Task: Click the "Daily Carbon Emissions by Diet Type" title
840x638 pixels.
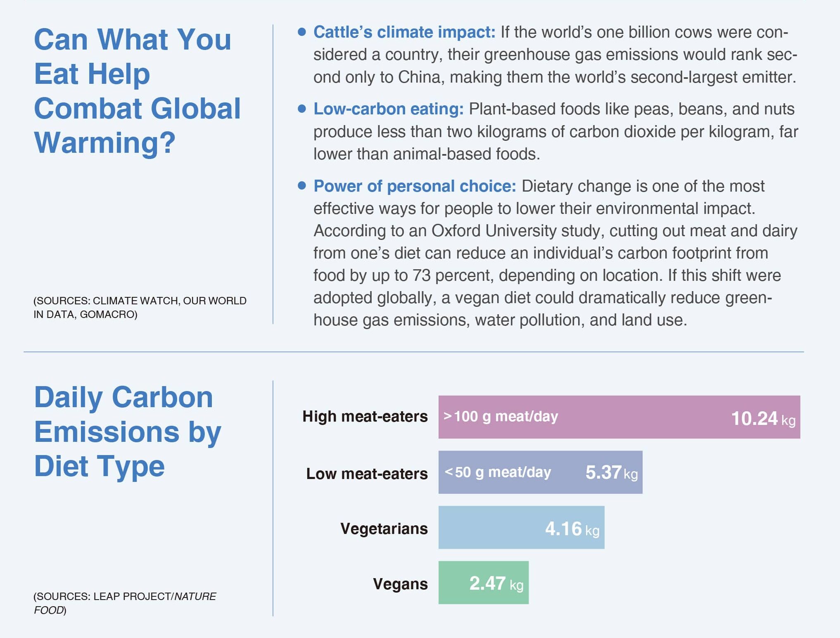Action: click(x=127, y=432)
